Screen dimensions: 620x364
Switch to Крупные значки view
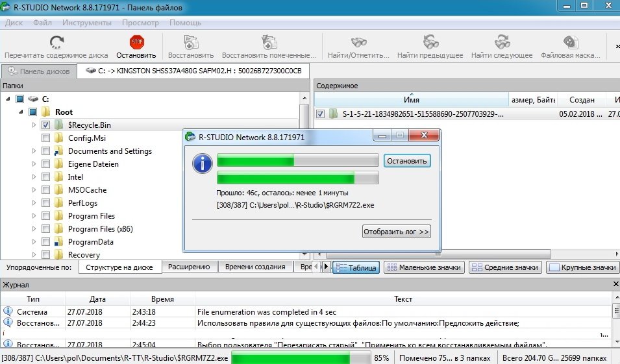pos(583,267)
